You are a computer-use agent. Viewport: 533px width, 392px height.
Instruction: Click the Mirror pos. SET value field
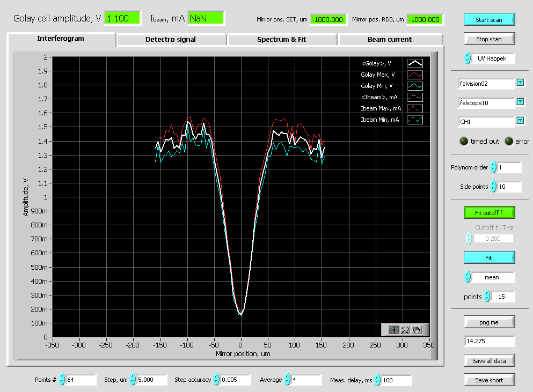328,19
